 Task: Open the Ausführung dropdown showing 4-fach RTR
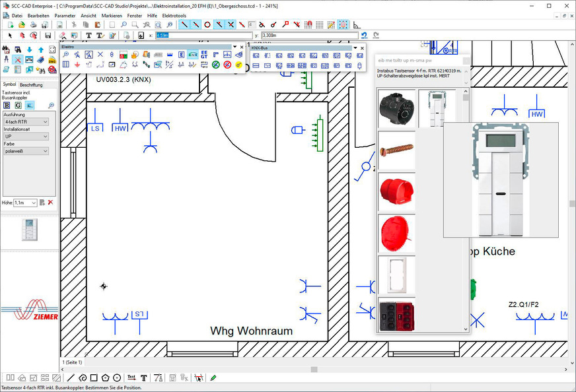click(x=26, y=122)
